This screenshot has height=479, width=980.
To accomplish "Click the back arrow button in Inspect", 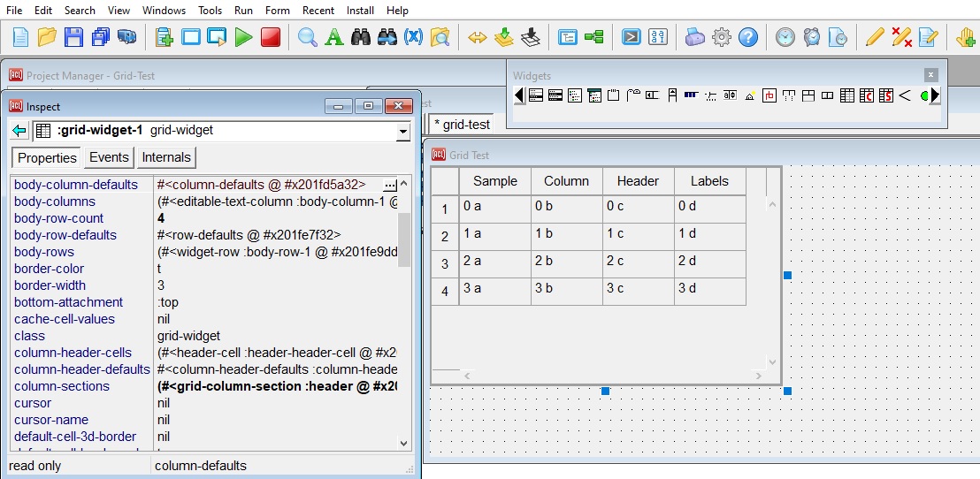I will pyautogui.click(x=19, y=131).
